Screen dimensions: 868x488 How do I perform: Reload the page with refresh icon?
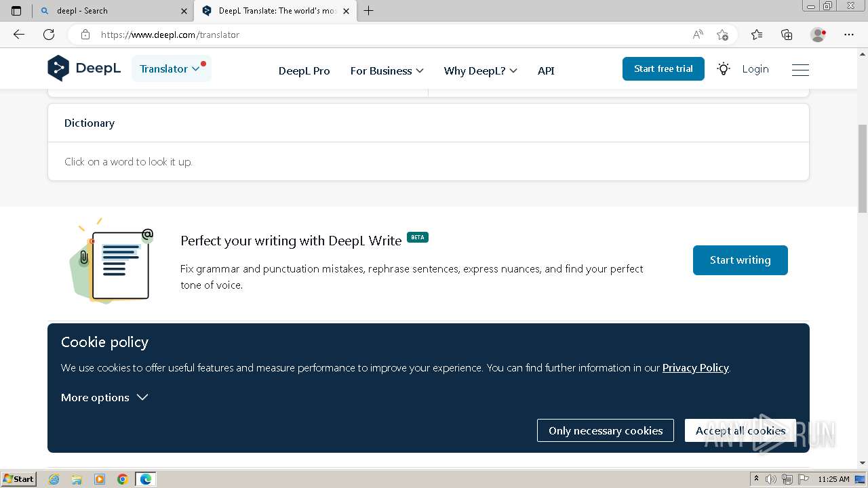pyautogui.click(x=49, y=35)
